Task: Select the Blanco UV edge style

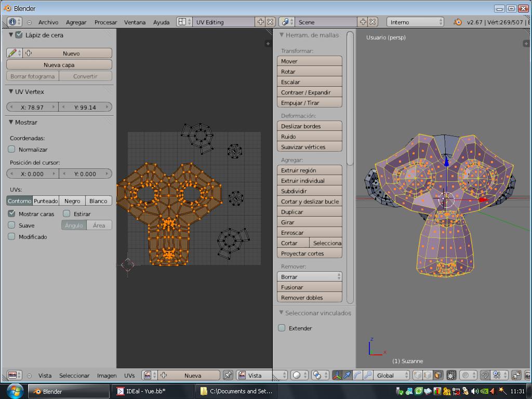Action: pos(98,201)
